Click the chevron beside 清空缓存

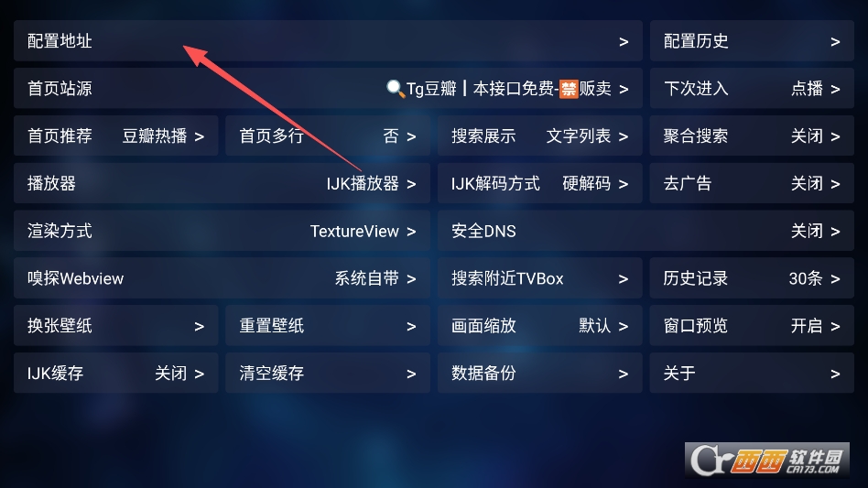(x=411, y=374)
